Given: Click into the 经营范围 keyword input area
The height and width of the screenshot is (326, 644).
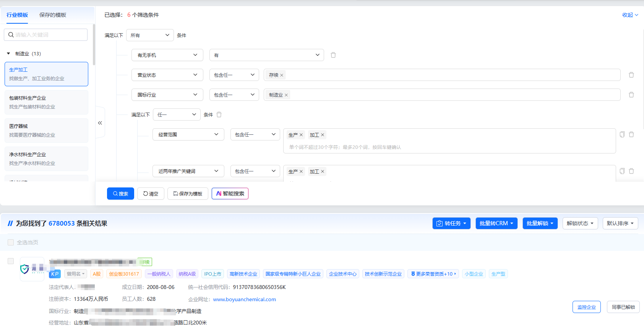Looking at the screenshot, I should 449,141.
